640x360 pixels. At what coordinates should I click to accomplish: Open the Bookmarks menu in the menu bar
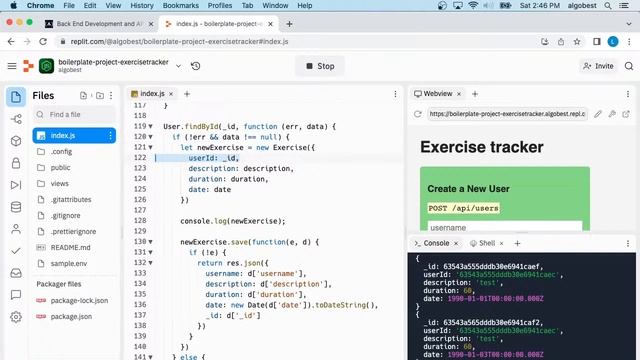(x=180, y=6)
